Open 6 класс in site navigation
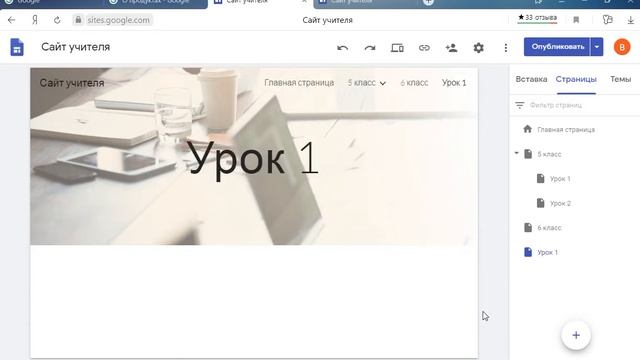 (x=414, y=83)
